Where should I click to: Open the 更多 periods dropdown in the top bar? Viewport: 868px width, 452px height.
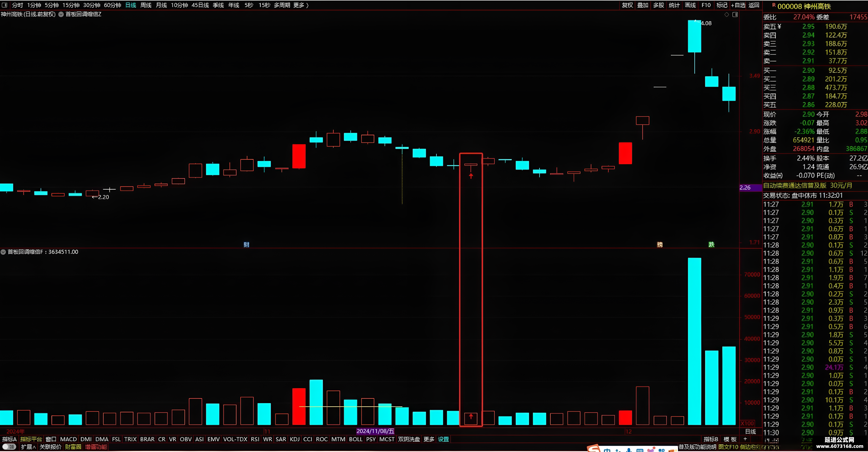[301, 5]
